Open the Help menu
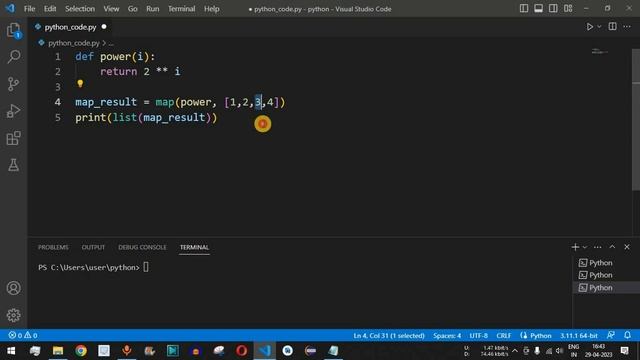Viewport: 640px width, 360px height. [x=212, y=9]
